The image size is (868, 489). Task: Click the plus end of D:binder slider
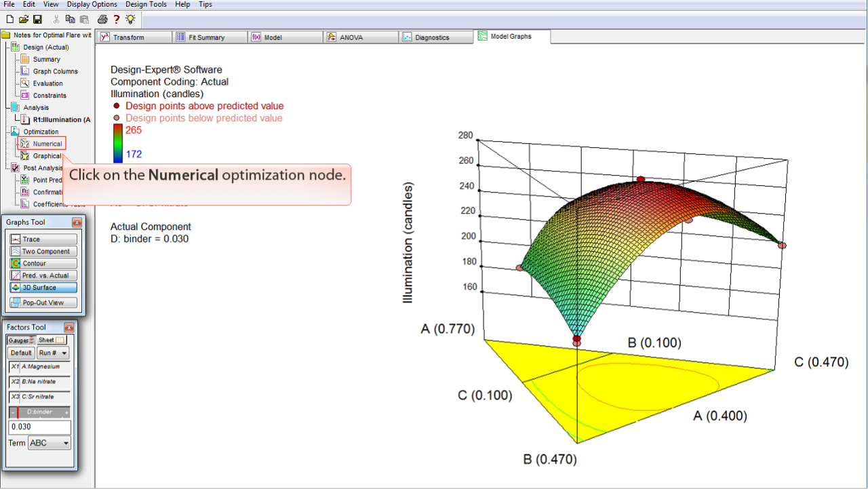pos(67,412)
